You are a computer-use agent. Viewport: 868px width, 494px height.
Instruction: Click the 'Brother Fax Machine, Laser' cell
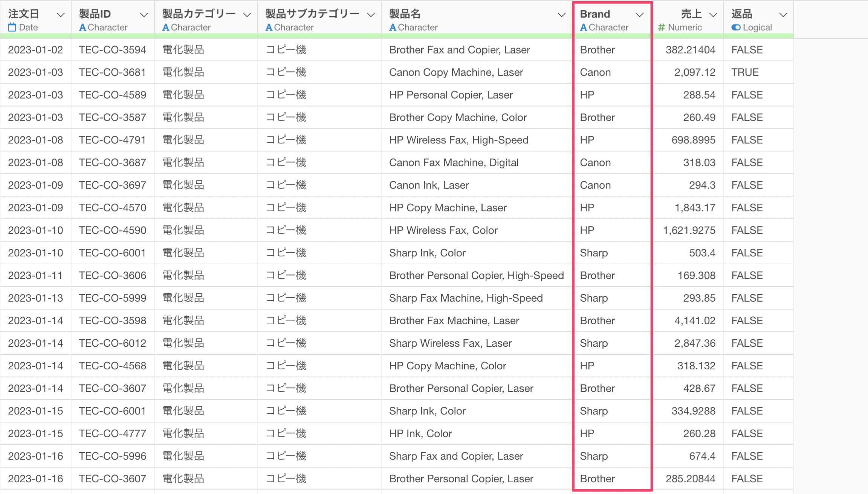[477, 321]
